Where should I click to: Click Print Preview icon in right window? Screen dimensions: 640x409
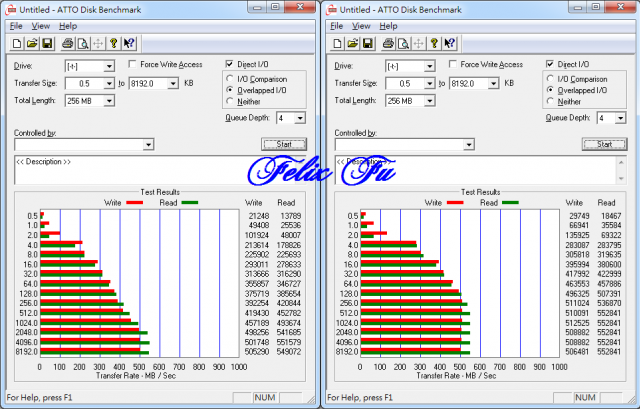click(x=404, y=43)
